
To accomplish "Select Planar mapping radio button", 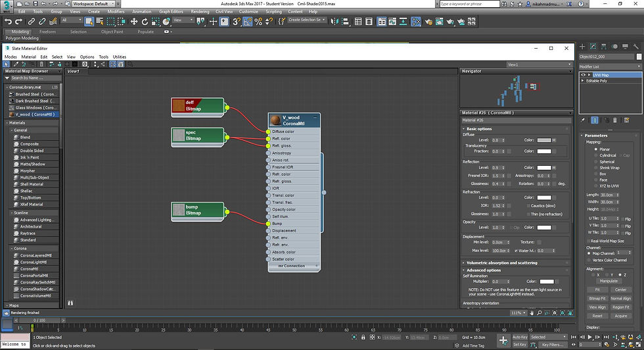I will [595, 149].
